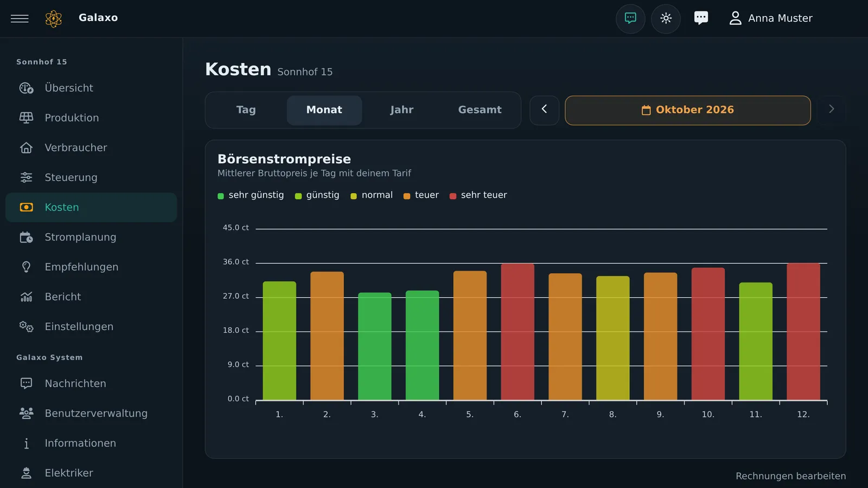868x488 pixels.
Task: Click the Benutzerverwaltung users icon
Action: 26,413
